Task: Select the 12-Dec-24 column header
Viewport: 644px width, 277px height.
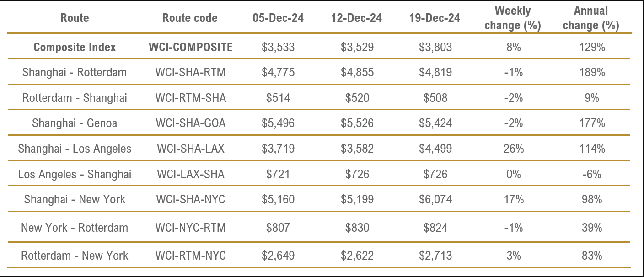Action: pos(357,18)
